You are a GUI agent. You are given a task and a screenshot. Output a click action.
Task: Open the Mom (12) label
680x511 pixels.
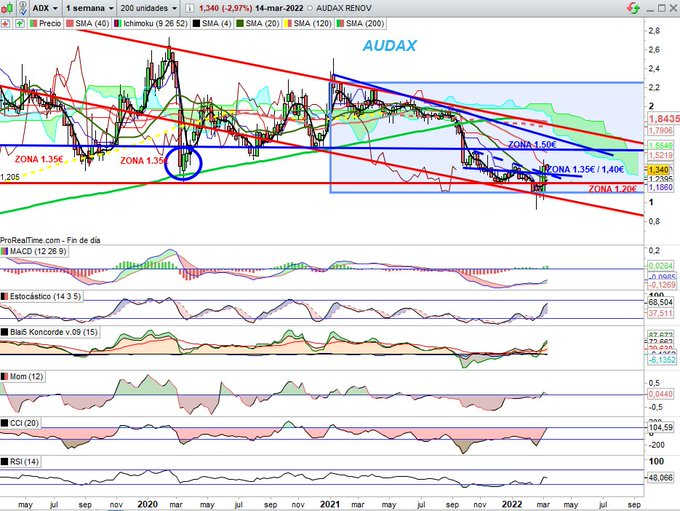pyautogui.click(x=26, y=377)
